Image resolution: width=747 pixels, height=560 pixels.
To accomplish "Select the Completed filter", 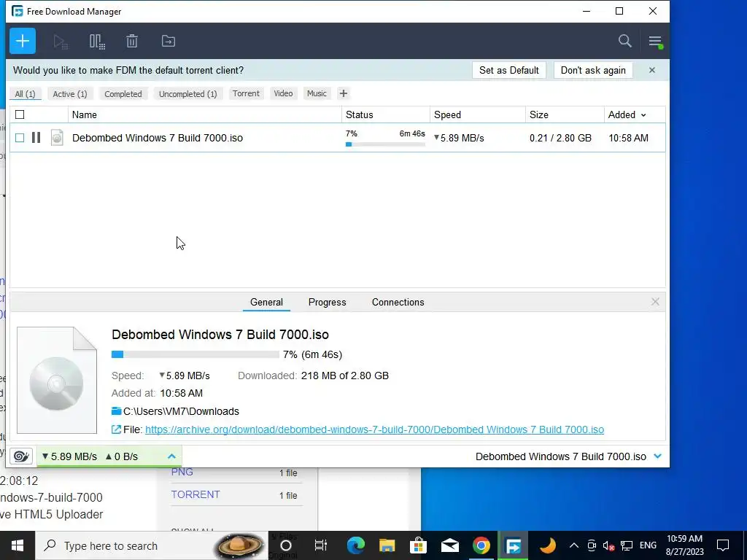I will click(123, 94).
